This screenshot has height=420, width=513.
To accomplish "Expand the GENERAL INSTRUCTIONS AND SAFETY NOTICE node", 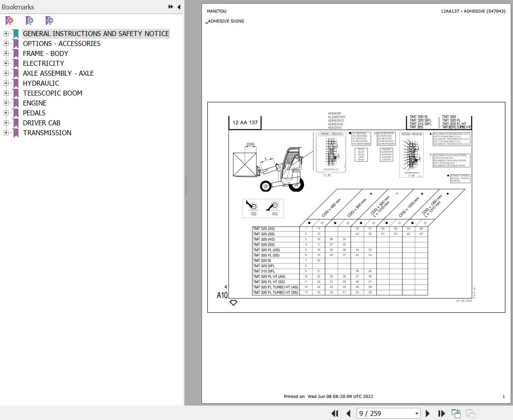I will click(5, 33).
